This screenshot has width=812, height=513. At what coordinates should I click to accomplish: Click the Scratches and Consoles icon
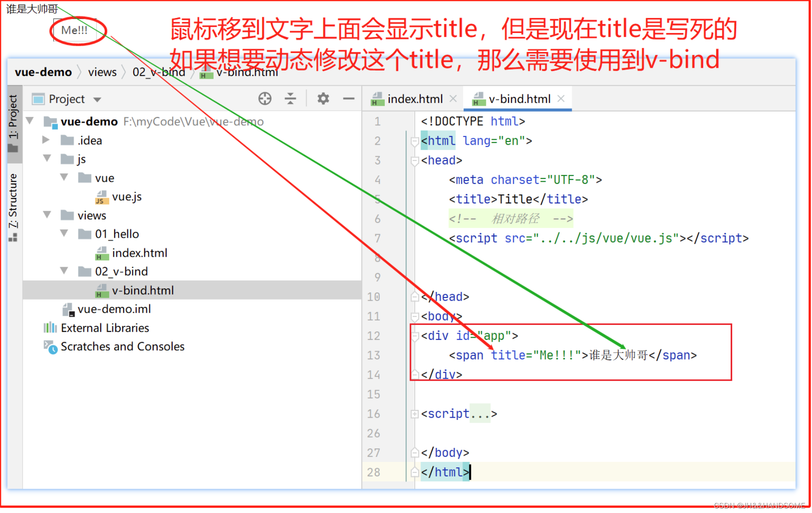pos(50,347)
